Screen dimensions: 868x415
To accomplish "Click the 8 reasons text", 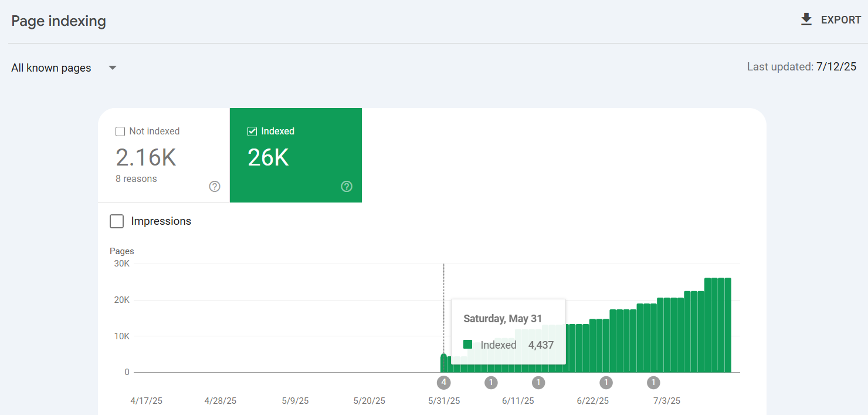I will 136,179.
